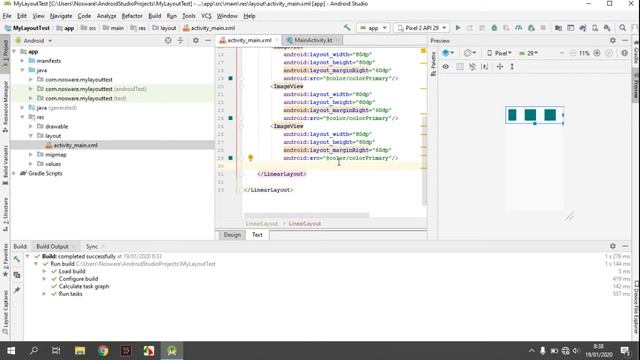The width and height of the screenshot is (640, 360).
Task: Open the Profiler gauge icon in the toolbar
Action: pos(518,28)
